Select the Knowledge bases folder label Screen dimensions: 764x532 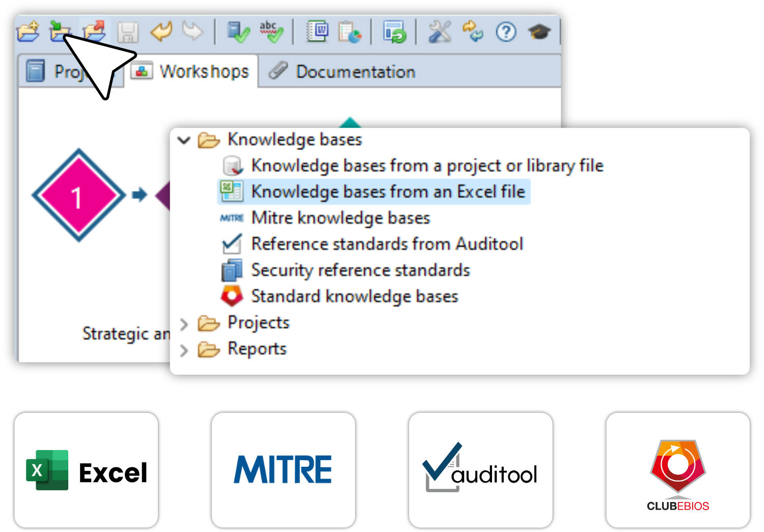coord(294,139)
